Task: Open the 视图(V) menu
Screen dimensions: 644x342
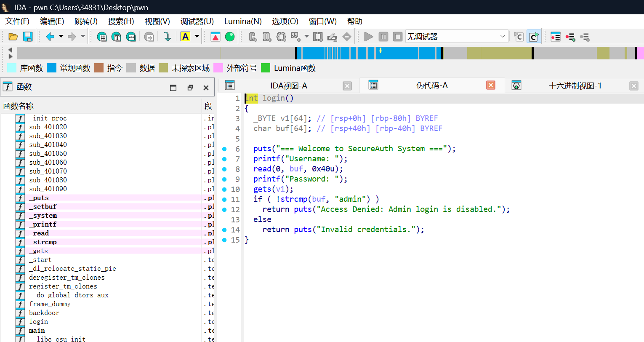Action: (x=157, y=21)
